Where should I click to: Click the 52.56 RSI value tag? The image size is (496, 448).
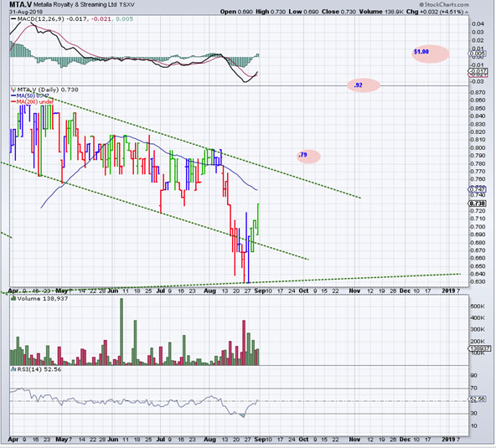click(x=477, y=399)
